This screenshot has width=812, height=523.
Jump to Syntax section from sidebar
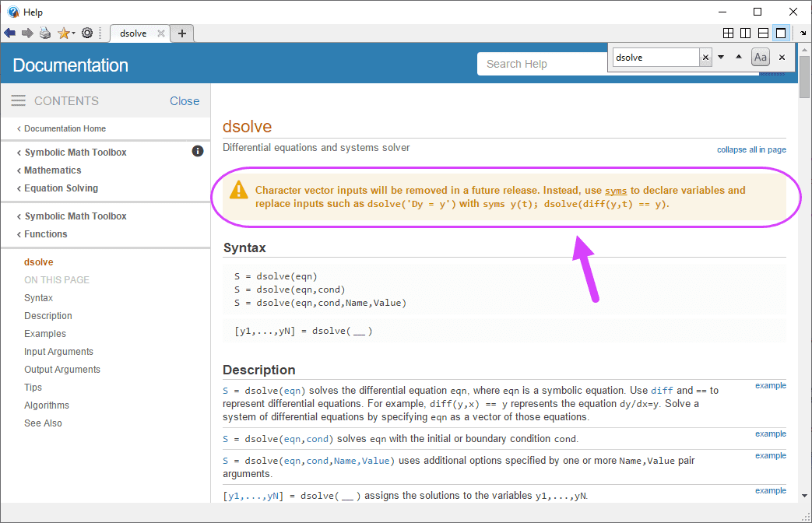point(38,298)
